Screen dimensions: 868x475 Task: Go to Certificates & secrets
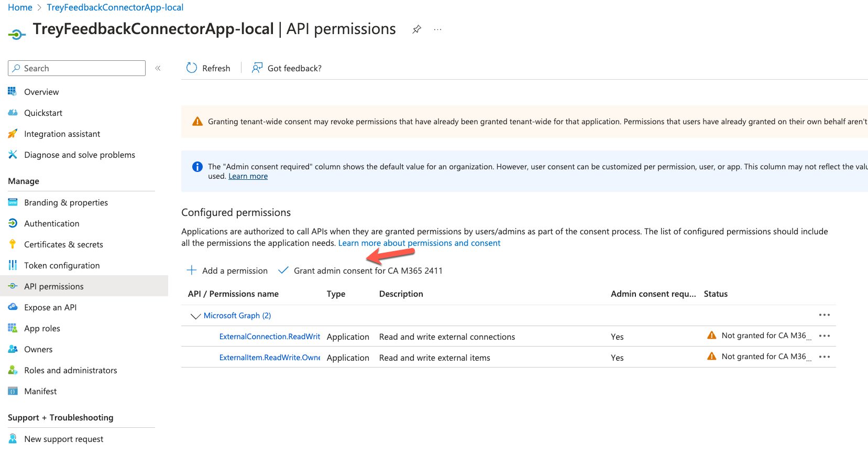point(63,244)
